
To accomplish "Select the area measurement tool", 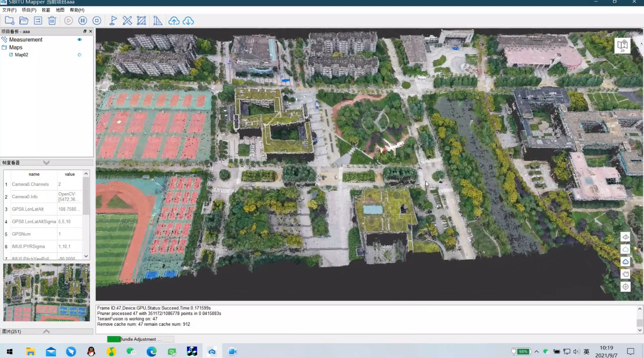I will [141, 21].
